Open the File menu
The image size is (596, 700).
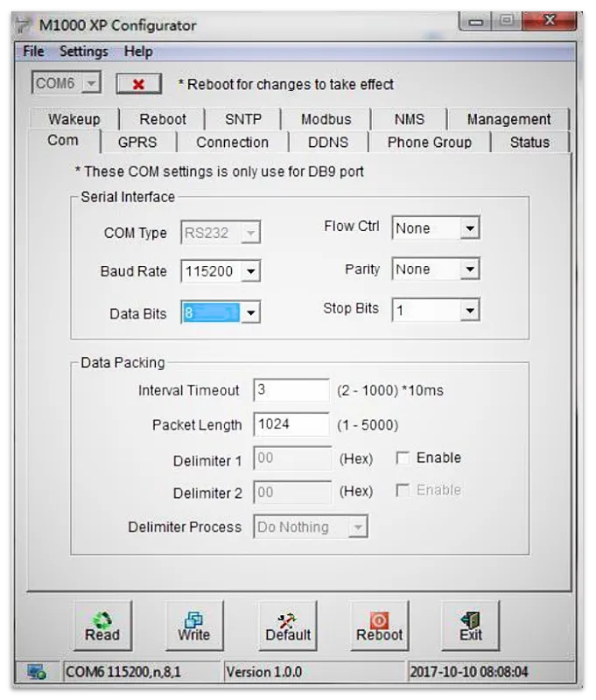(33, 52)
